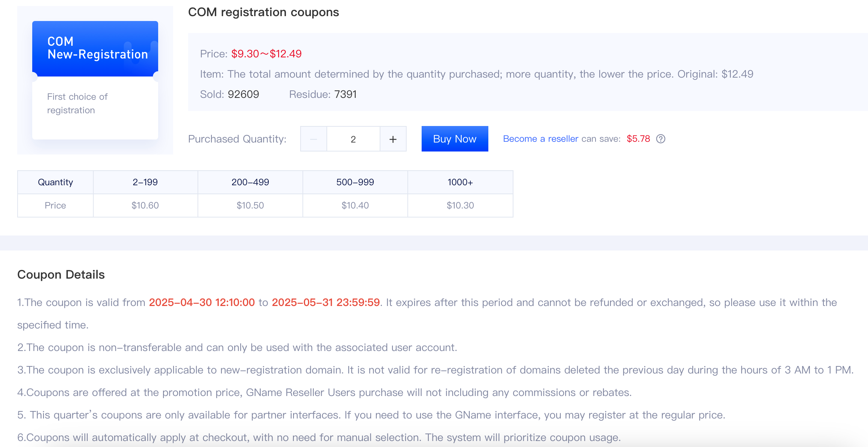Click the Coupon Details heading

[x=61, y=274]
